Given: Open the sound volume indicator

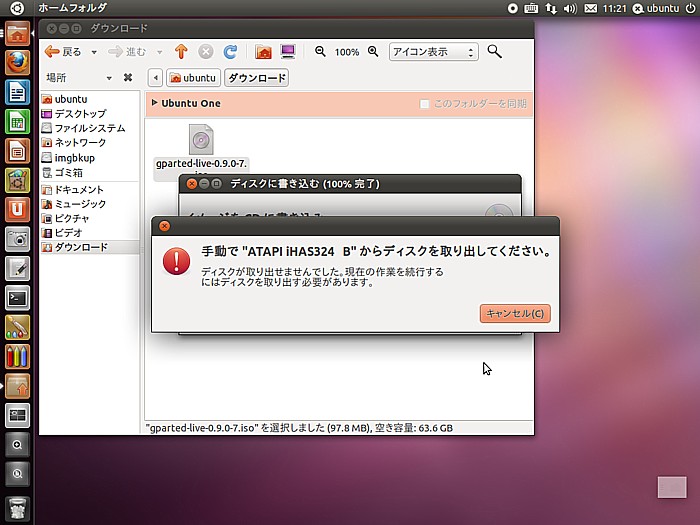Looking at the screenshot, I should pos(570,8).
